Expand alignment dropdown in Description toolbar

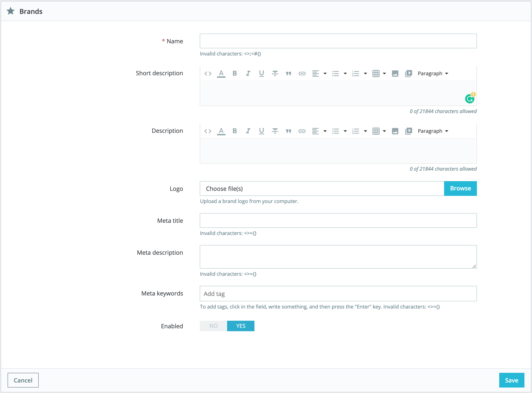click(325, 131)
